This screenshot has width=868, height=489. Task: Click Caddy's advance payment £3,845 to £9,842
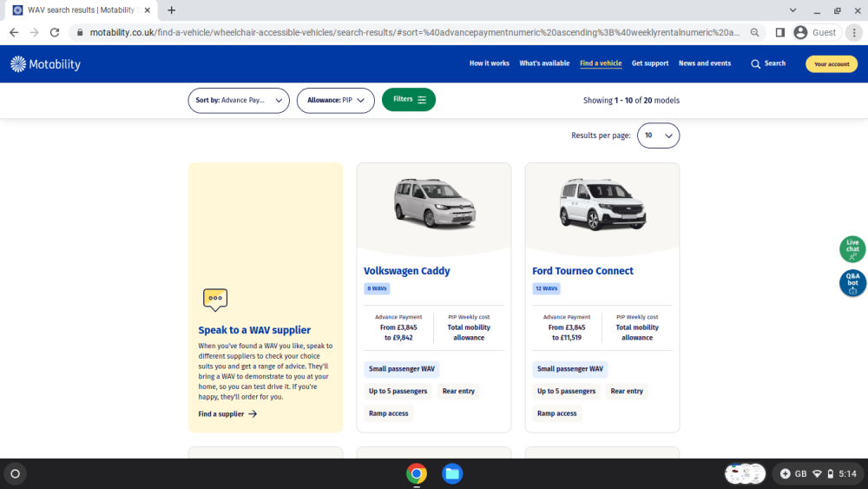pos(398,333)
